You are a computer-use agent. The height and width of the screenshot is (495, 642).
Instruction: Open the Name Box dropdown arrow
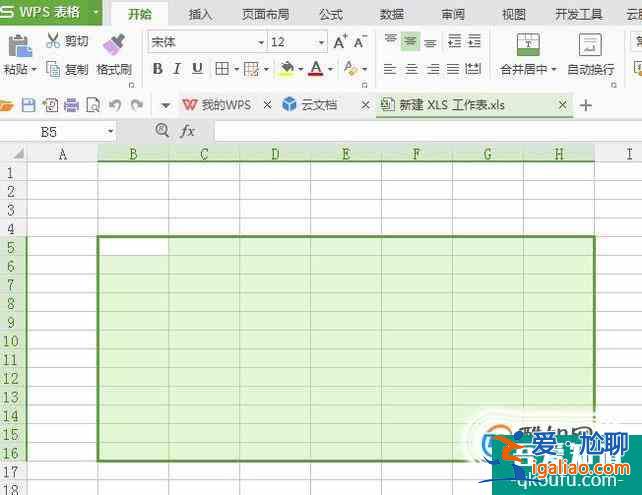click(110, 131)
